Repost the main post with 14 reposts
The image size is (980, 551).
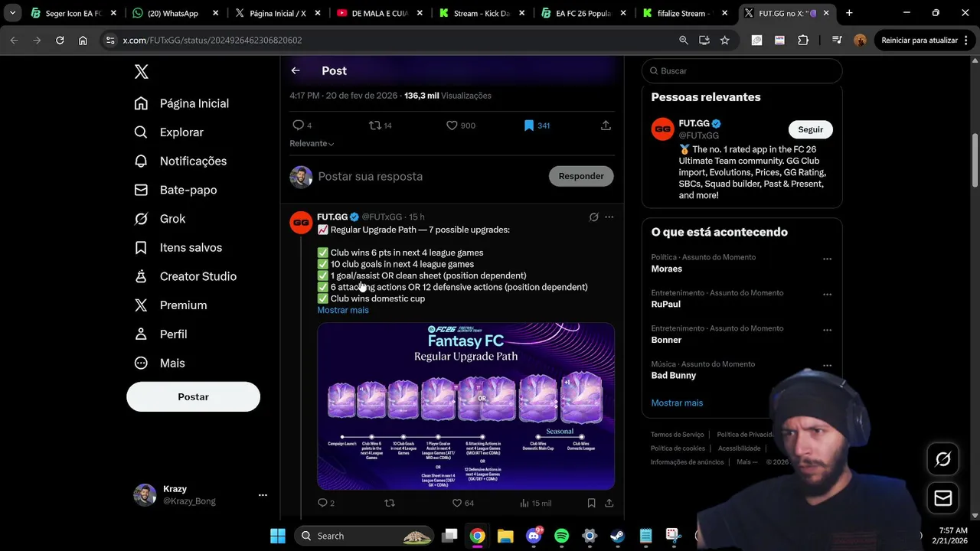pos(381,126)
